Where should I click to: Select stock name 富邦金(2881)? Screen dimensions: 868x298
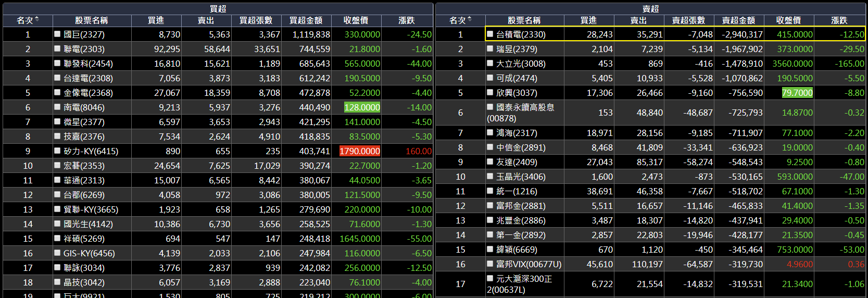[521, 206]
